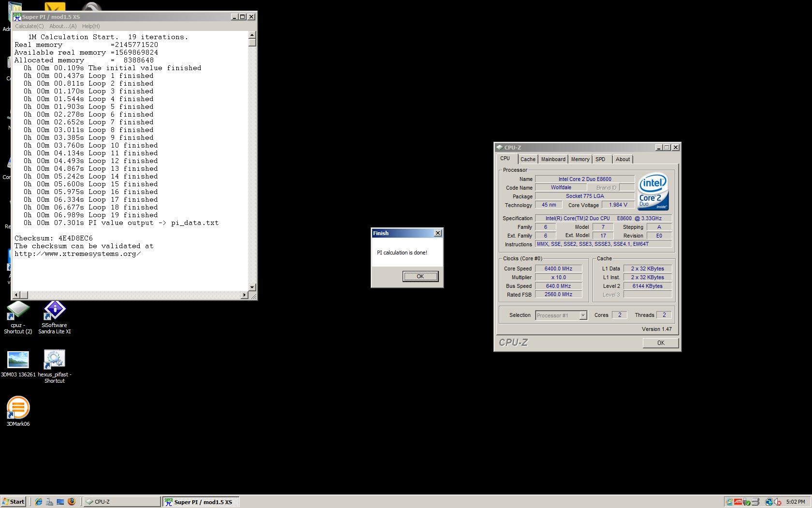
Task: Click the Package Socket 775 LGA field
Action: point(585,196)
